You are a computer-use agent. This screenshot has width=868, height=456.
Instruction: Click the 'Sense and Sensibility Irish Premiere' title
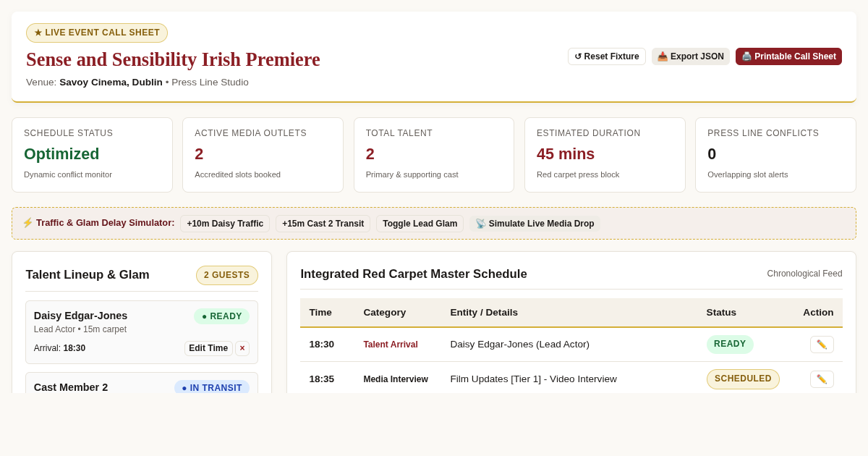[173, 59]
